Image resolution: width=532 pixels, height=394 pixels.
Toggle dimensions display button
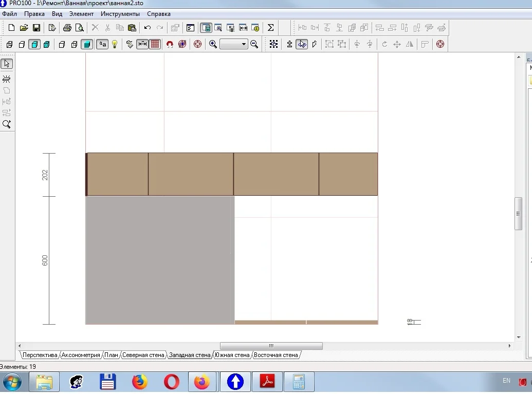[142, 45]
